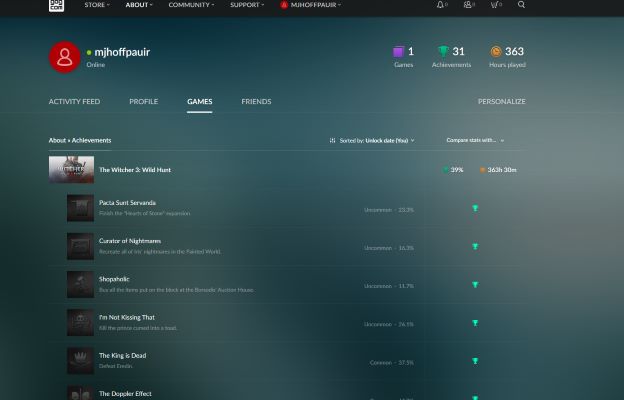
Task: Click the PERSONALIZE link
Action: (501, 101)
